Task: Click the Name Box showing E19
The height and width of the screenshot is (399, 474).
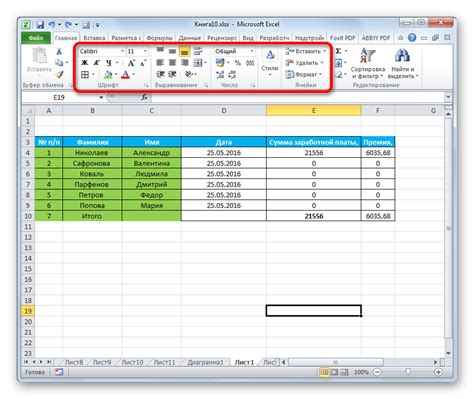Action: (x=59, y=97)
